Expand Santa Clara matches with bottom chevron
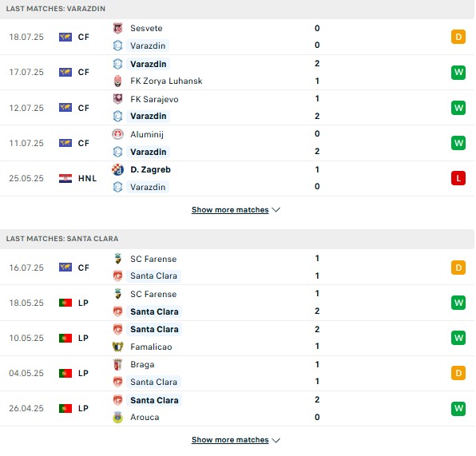 click(276, 440)
